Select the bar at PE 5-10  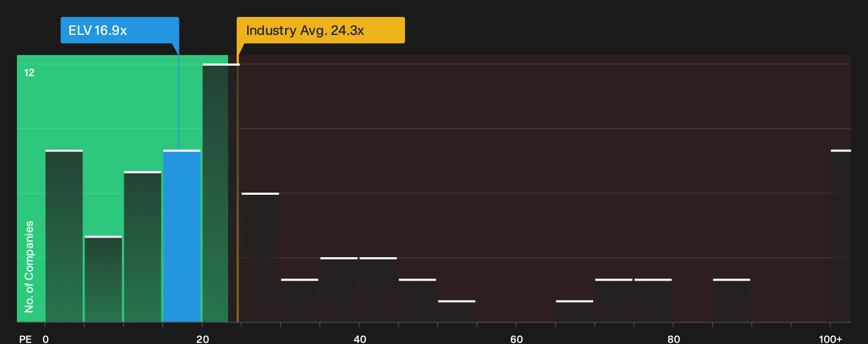[103, 279]
